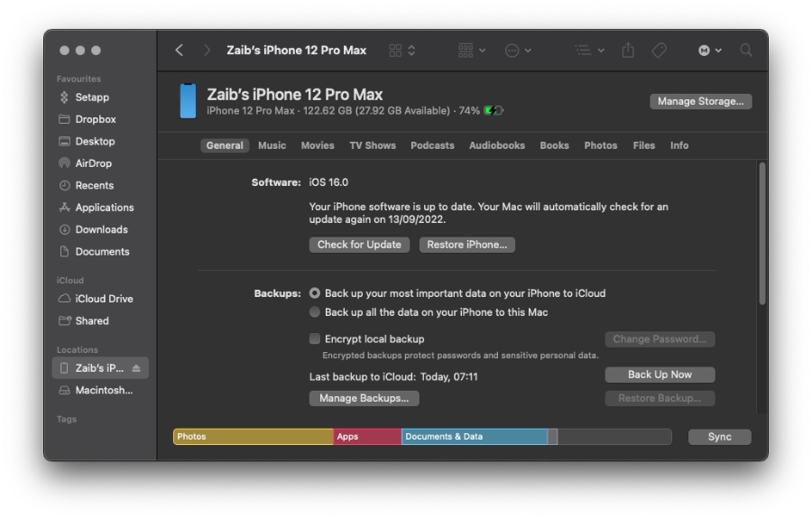Open the M account icon menu
This screenshot has width=812, height=519.
click(709, 51)
